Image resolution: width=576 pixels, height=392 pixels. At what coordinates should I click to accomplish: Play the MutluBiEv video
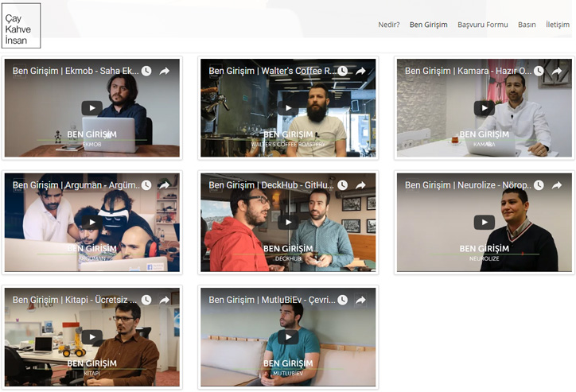[288, 336]
